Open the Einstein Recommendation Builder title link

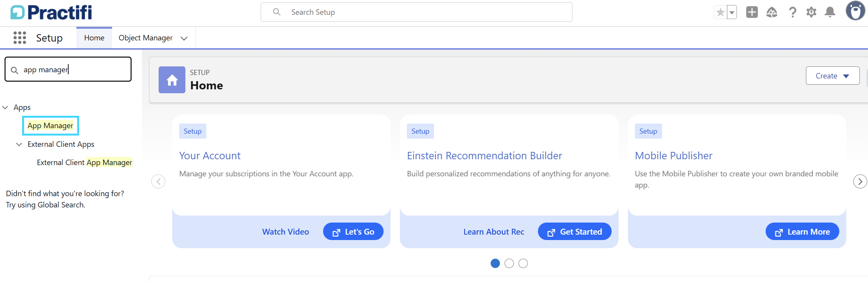pos(484,156)
